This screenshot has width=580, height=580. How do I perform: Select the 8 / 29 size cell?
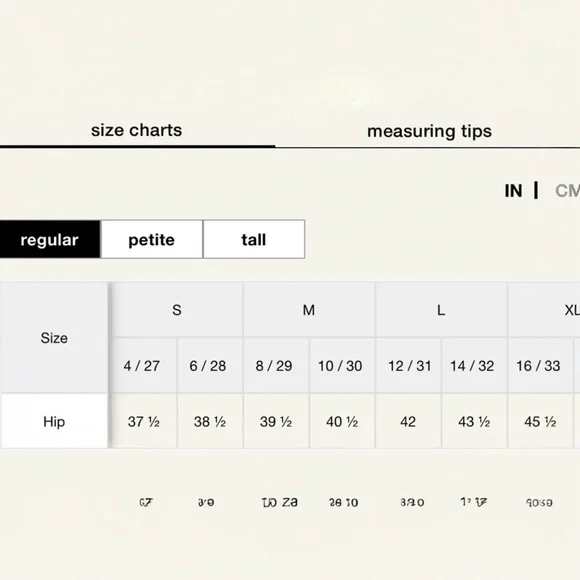point(276,365)
